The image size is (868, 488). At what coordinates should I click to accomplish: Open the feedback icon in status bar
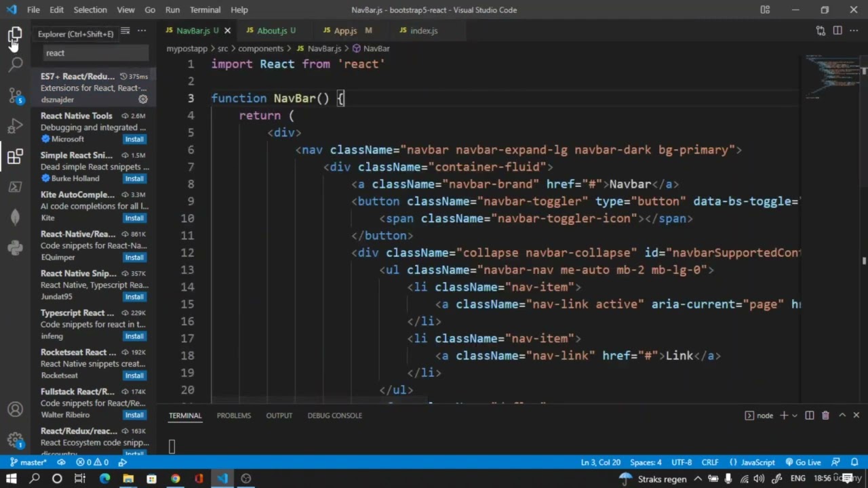pyautogui.click(x=835, y=462)
